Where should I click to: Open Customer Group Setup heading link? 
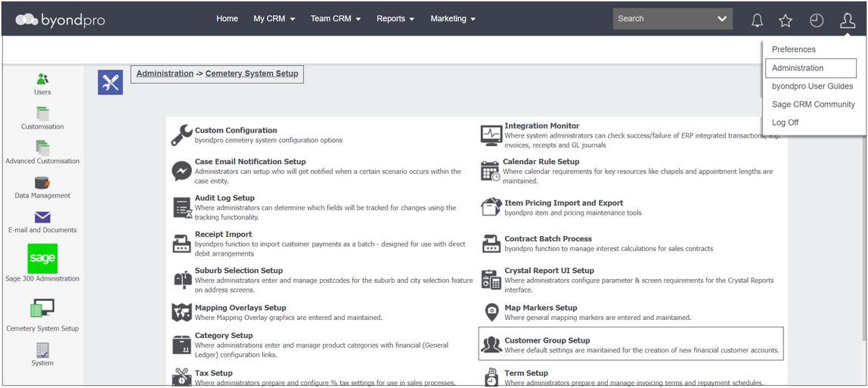547,340
